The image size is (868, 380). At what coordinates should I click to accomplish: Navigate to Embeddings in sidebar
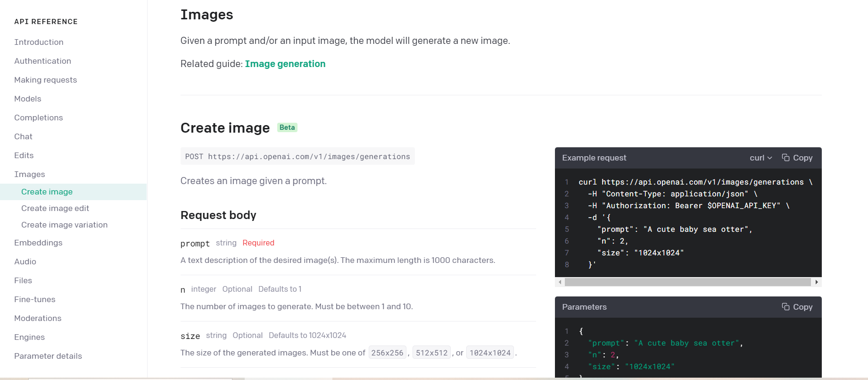(38, 243)
